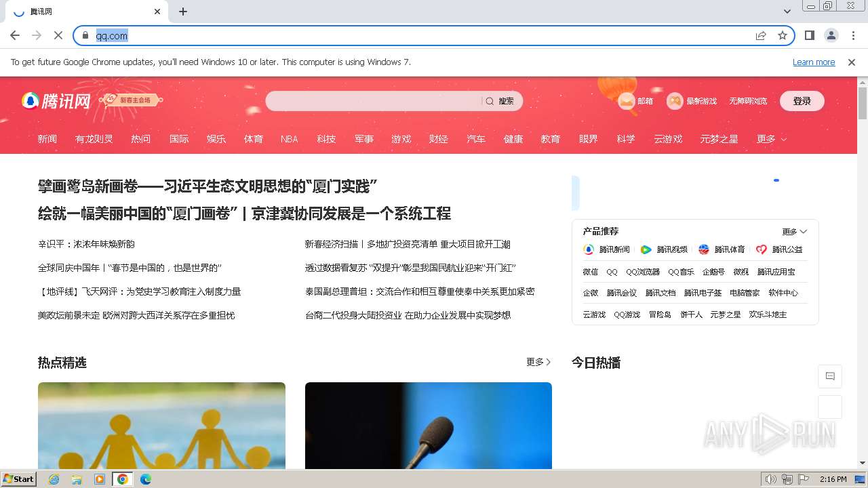Screen dimensions: 868x488
Task: Click the page vertical scrollbar thumb
Action: click(863, 103)
